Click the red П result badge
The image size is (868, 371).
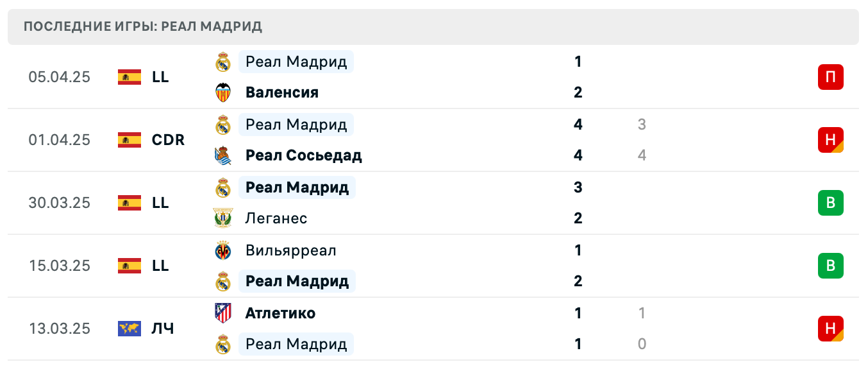[x=831, y=76]
